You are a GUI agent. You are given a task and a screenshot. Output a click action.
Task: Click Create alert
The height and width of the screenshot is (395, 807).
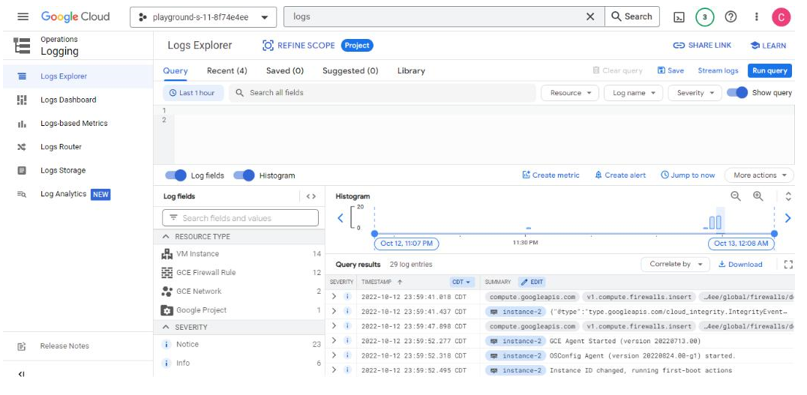coord(620,175)
